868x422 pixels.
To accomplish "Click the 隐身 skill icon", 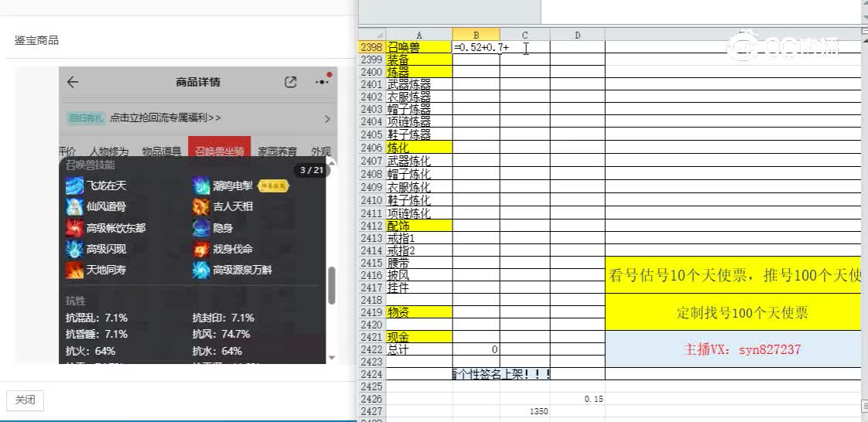I will coord(201,228).
